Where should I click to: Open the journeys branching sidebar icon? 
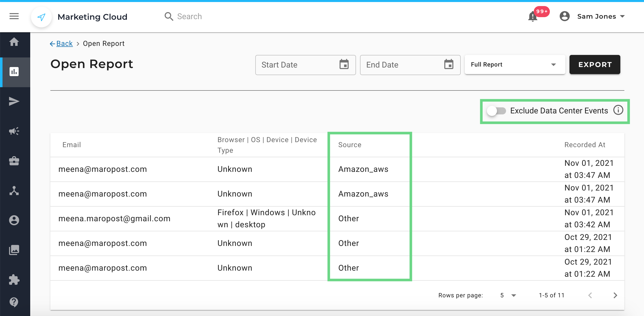[14, 191]
